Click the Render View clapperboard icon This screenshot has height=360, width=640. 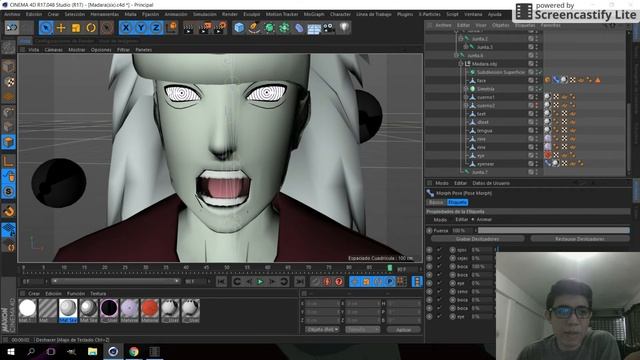coord(189,28)
